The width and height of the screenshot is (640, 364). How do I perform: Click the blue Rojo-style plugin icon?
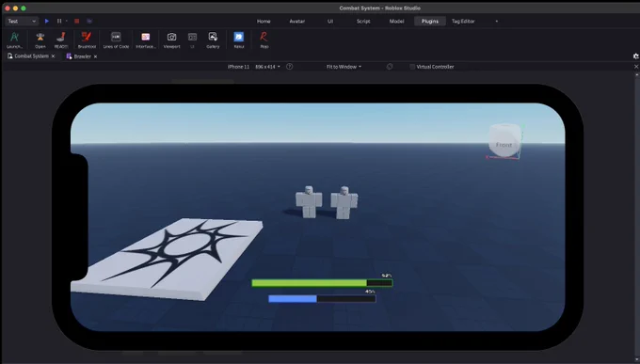pyautogui.click(x=239, y=40)
